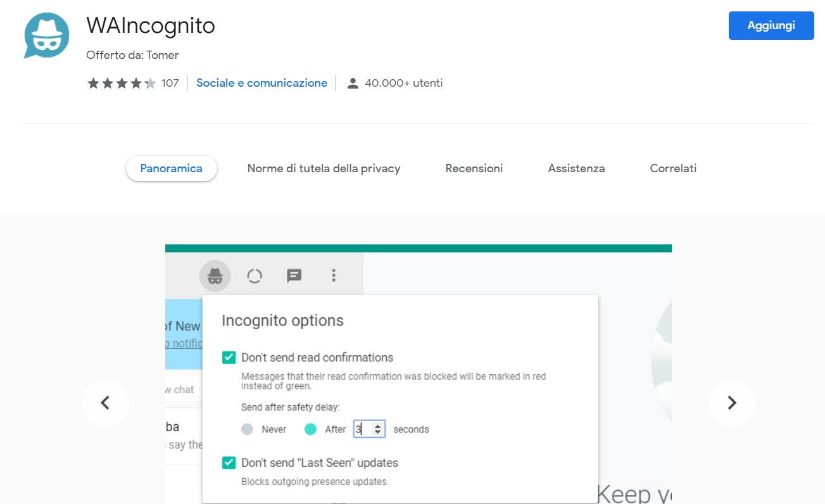Click the 107 ratings count
Image resolution: width=825 pixels, height=504 pixels.
[170, 83]
